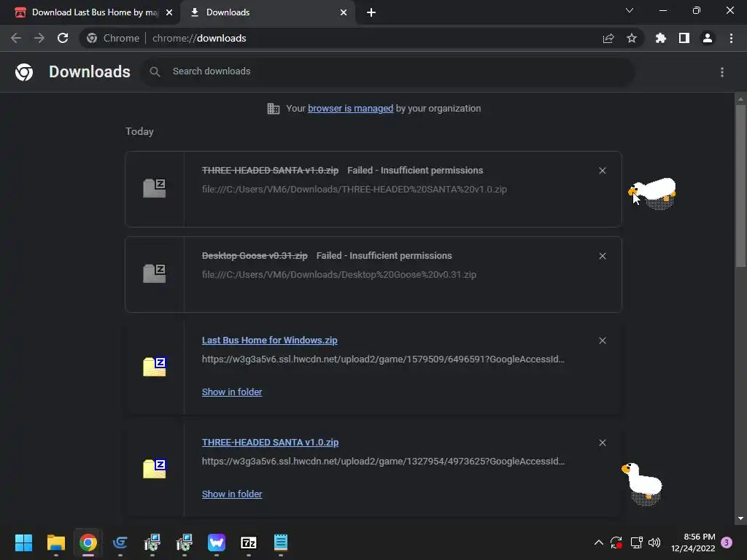Share this page via the share icon

[x=608, y=38]
